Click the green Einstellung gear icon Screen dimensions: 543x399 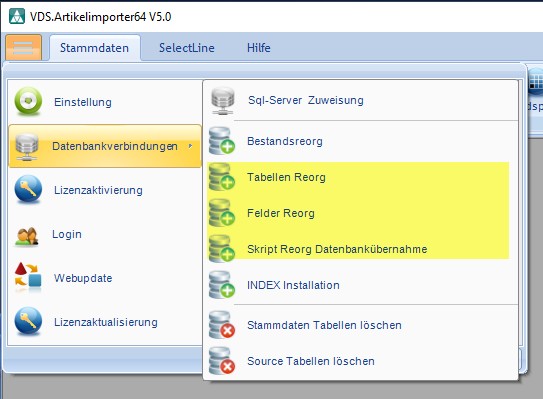(28, 101)
